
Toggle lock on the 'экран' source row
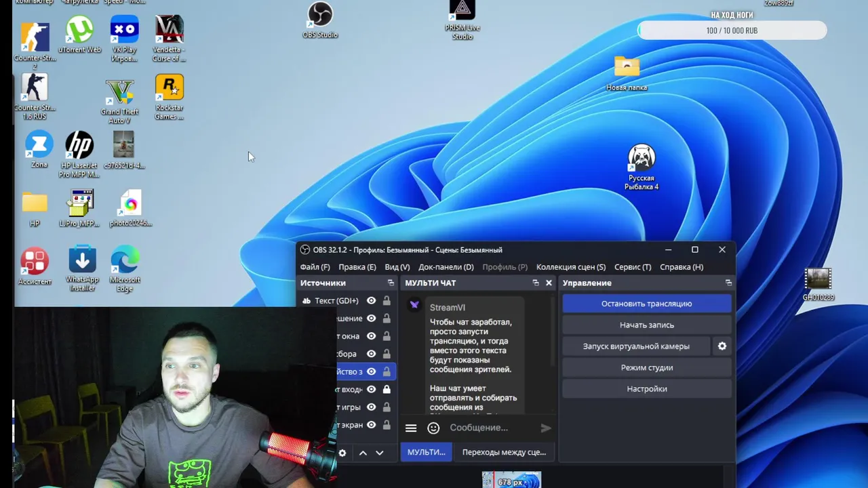point(387,425)
